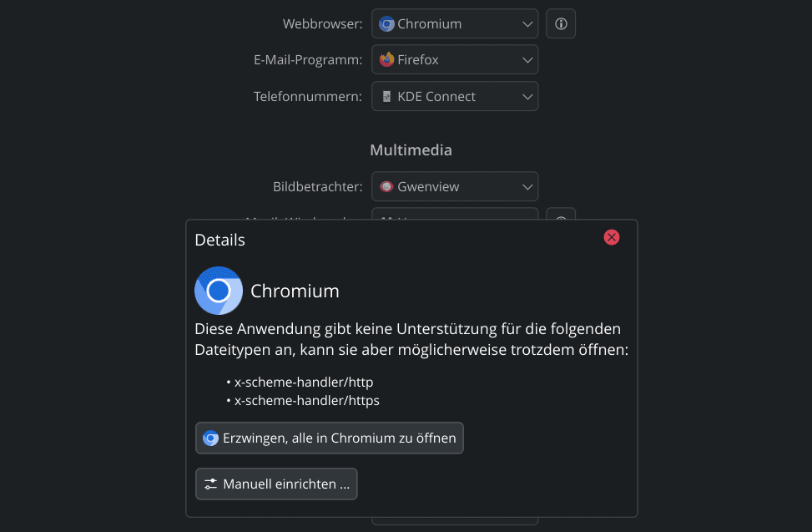Click the partially hidden info button below Bildbetrachter
Viewport: 812px width, 532px height.
(x=561, y=214)
